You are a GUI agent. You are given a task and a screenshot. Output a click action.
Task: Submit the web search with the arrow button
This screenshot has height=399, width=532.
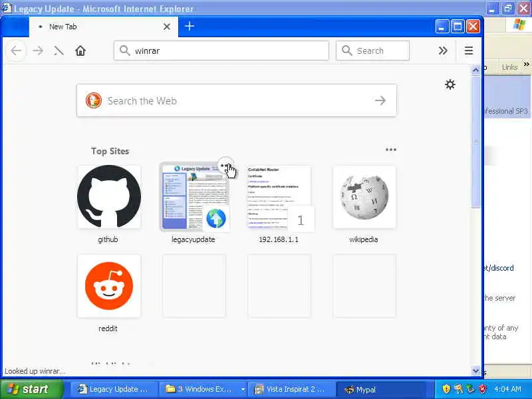(x=380, y=100)
